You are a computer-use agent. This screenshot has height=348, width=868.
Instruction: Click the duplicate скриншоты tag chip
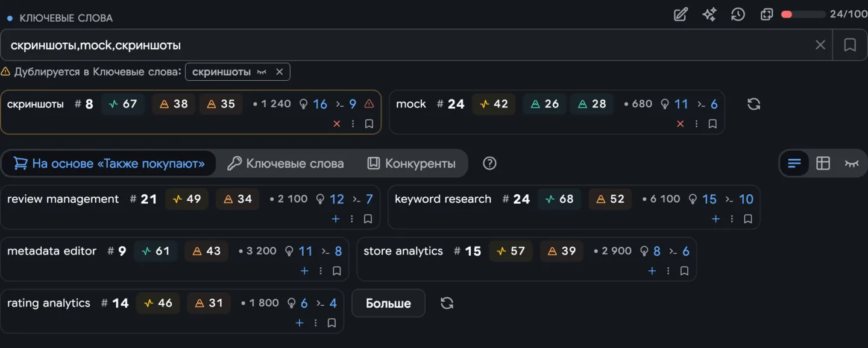pos(237,72)
